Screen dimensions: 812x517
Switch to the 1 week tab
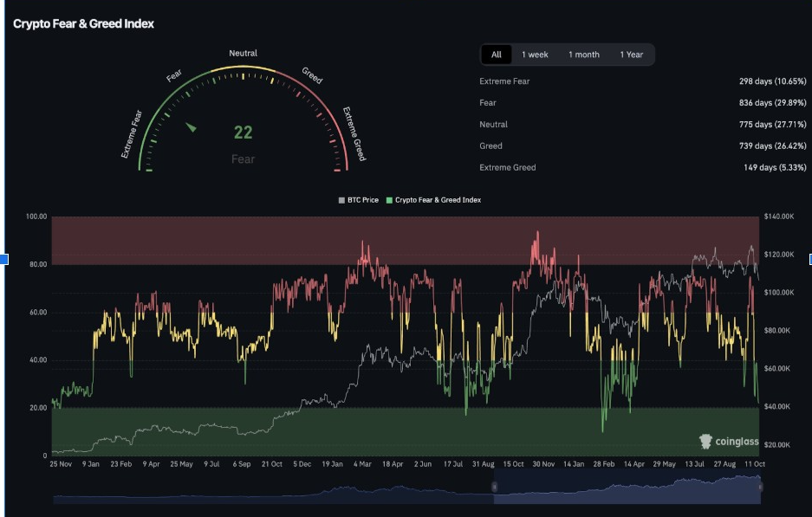click(x=535, y=55)
